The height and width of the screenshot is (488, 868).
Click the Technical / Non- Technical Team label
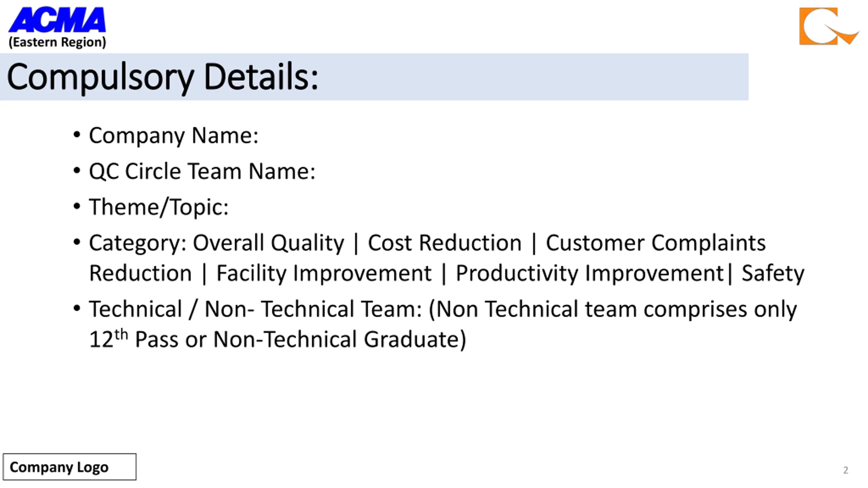255,309
